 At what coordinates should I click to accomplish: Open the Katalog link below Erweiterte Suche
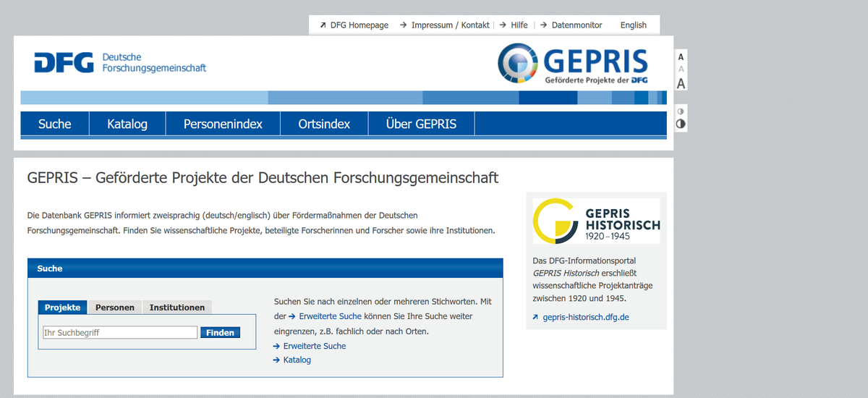point(292,360)
